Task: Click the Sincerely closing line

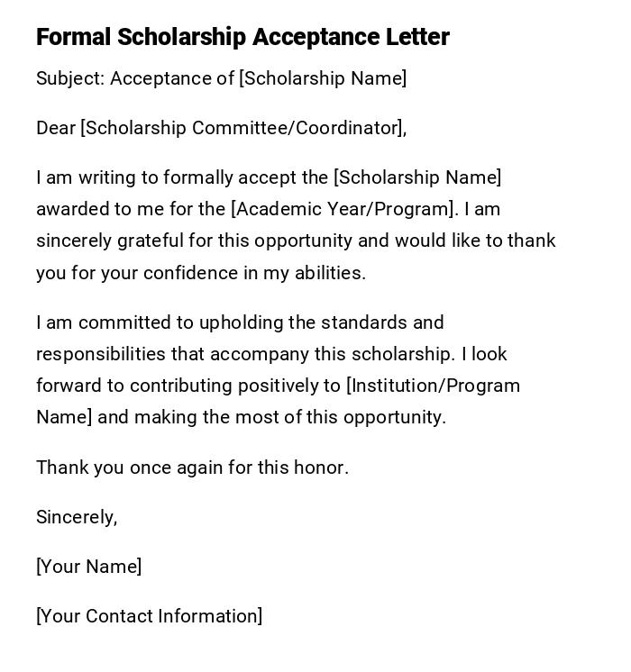Action: point(77,517)
